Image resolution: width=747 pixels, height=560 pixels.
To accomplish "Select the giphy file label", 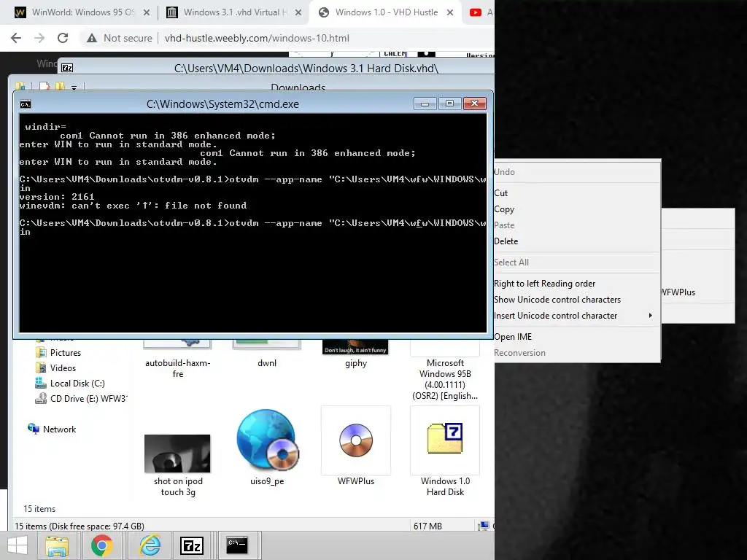I will click(x=356, y=363).
